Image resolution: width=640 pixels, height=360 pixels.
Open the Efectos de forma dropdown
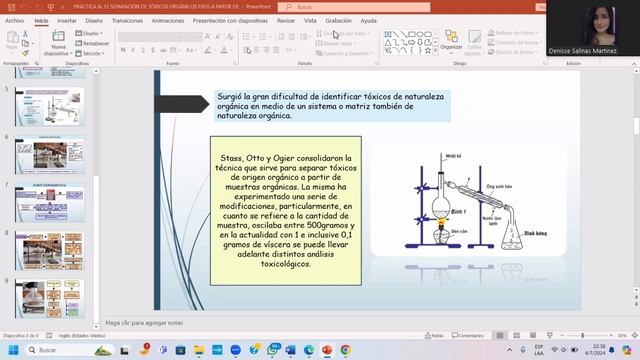point(513,52)
